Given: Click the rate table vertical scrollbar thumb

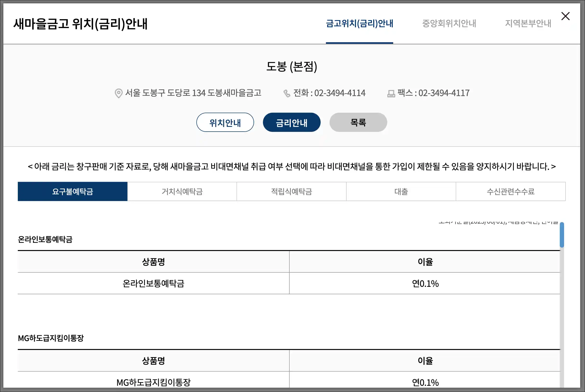Looking at the screenshot, I should click(x=562, y=235).
